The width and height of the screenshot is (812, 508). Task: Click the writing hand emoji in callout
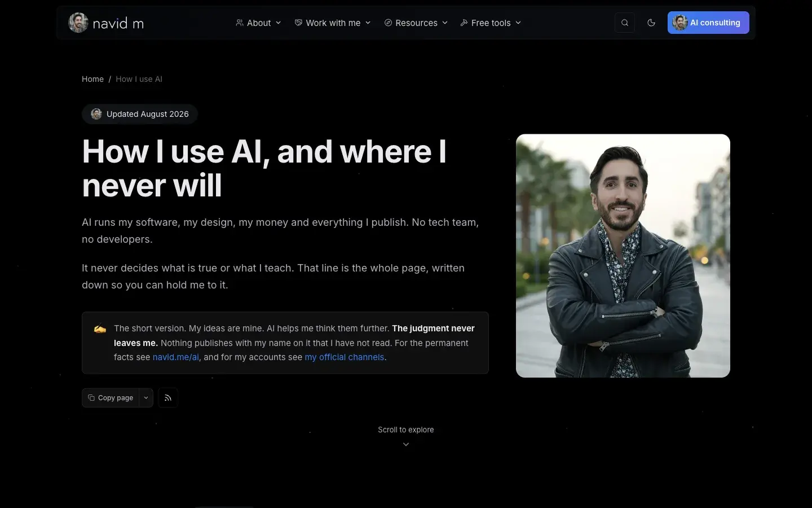point(100,329)
